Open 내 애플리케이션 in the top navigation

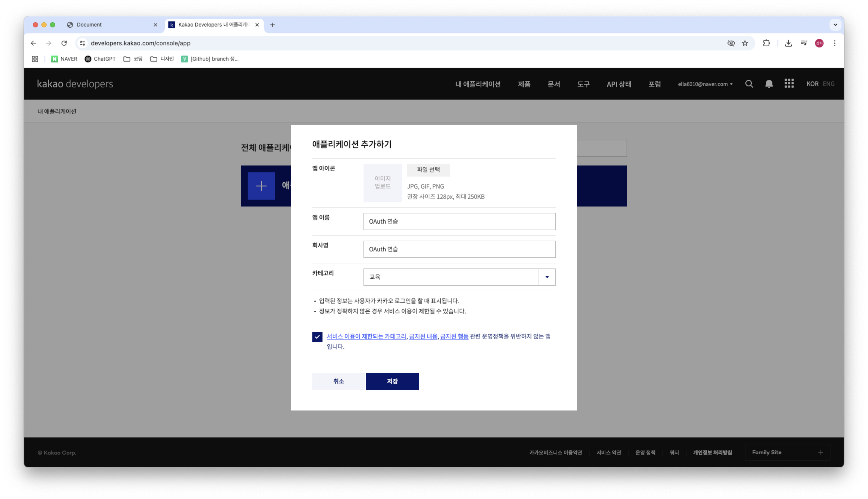click(x=478, y=84)
